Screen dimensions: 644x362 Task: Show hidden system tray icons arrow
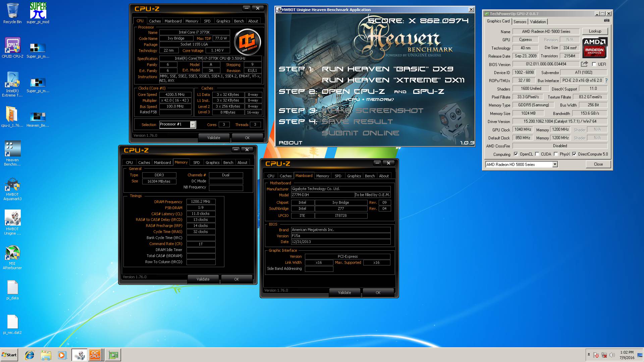(x=589, y=355)
